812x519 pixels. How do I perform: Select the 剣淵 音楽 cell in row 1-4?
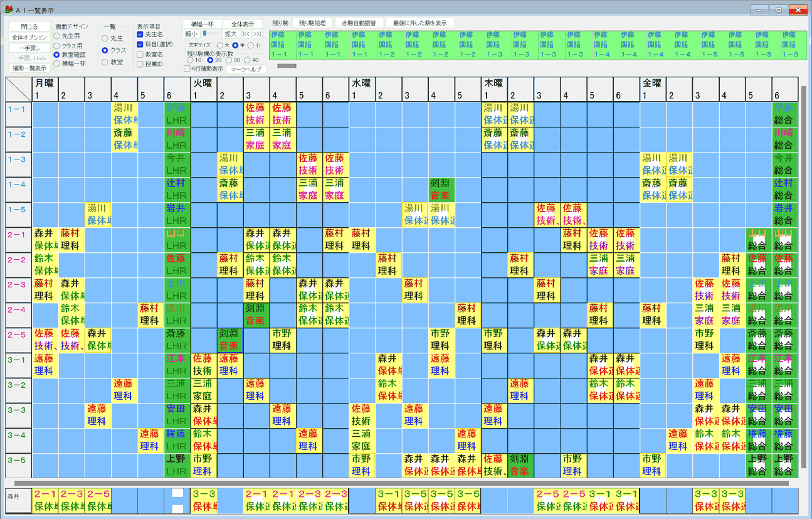[442, 190]
